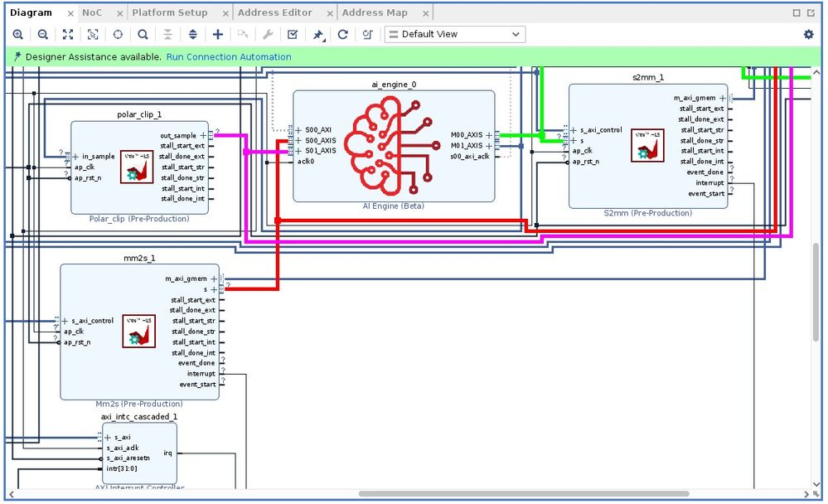Click the intr[31:0] pin on axi_intc_cascaded_1
The width and height of the screenshot is (828, 504).
coord(122,468)
